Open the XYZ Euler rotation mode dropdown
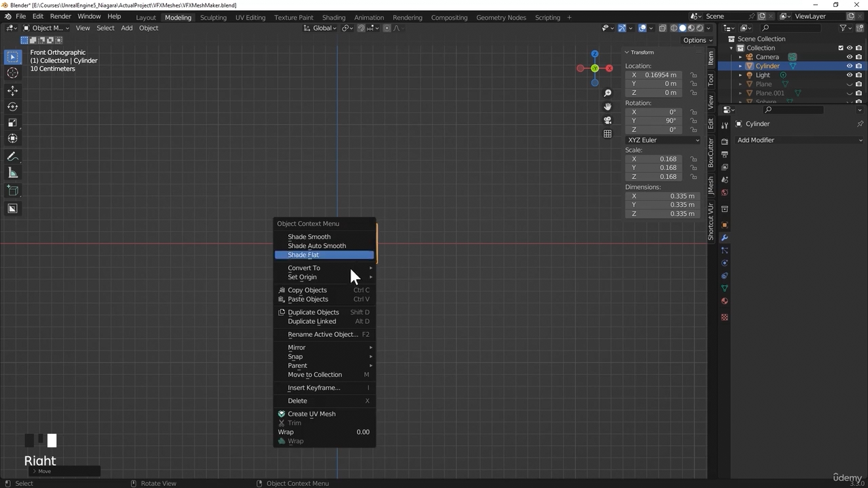This screenshot has width=868, height=488. [663, 140]
